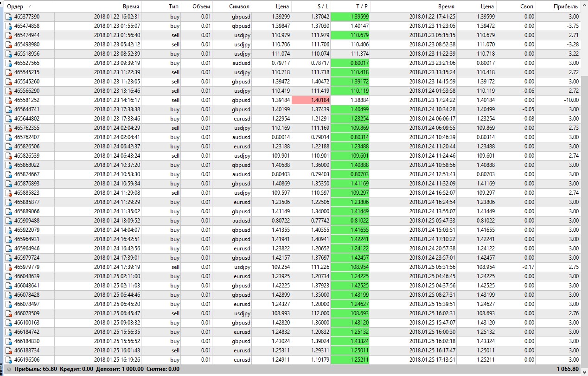The height and width of the screenshot is (376, 588).
Task: Click the S / L column header
Action: coord(311,6)
